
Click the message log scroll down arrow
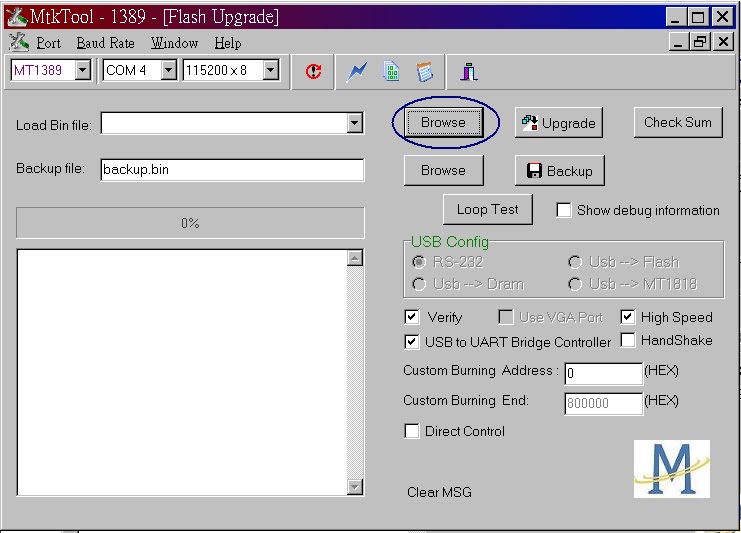coord(354,487)
